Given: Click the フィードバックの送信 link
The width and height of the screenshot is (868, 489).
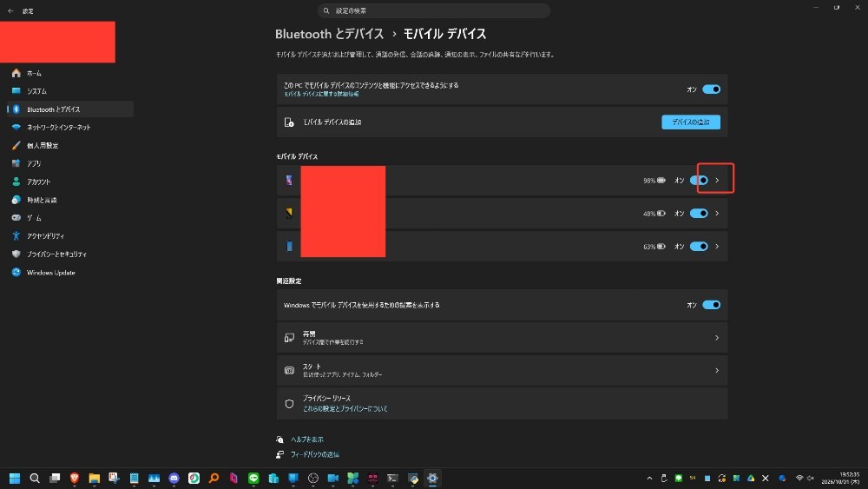Looking at the screenshot, I should click(314, 454).
